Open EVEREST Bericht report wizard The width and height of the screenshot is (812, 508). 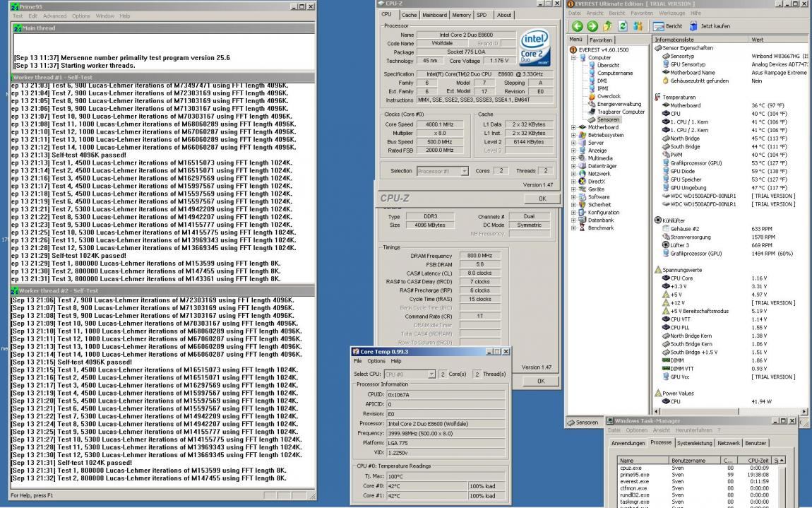click(x=667, y=26)
